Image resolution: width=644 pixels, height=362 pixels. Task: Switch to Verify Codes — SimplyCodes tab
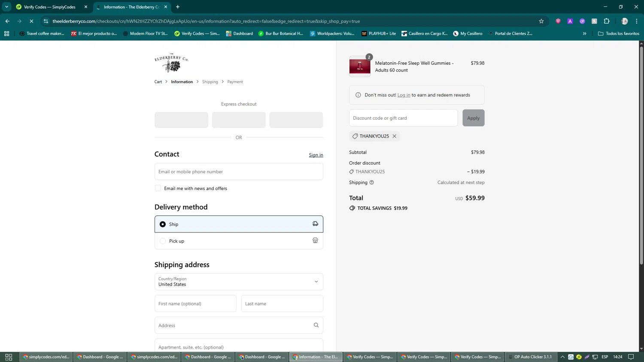(49, 7)
